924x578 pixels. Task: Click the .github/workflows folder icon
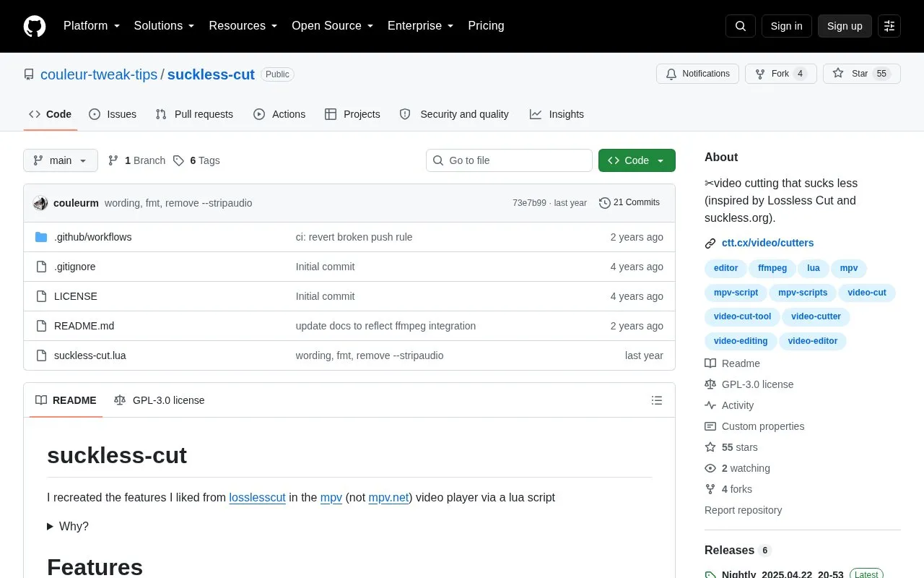41,237
